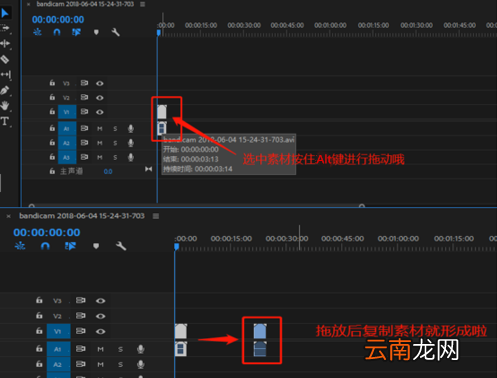The width and height of the screenshot is (497, 378).
Task: Solo track A1 in upper timeline
Action: click(x=115, y=129)
